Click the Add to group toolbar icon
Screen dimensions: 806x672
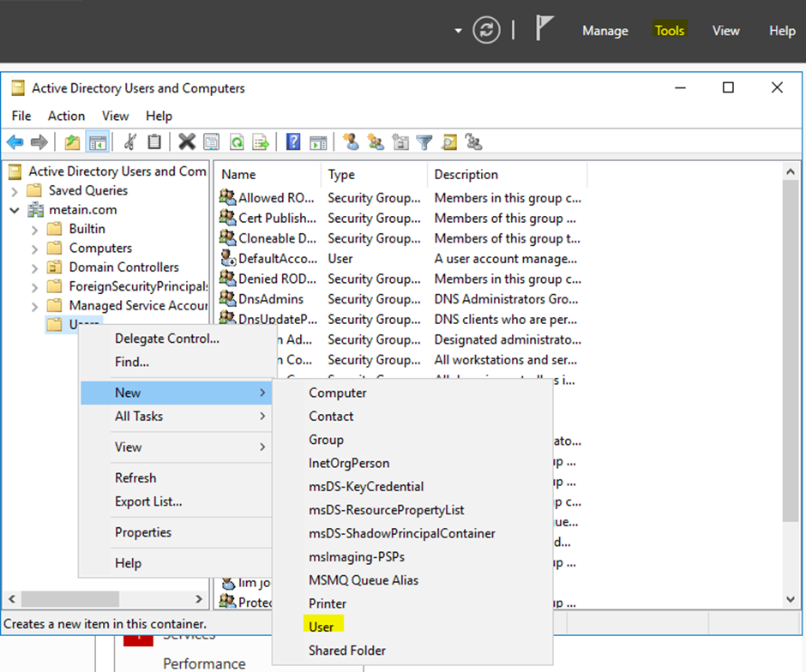[x=473, y=141]
